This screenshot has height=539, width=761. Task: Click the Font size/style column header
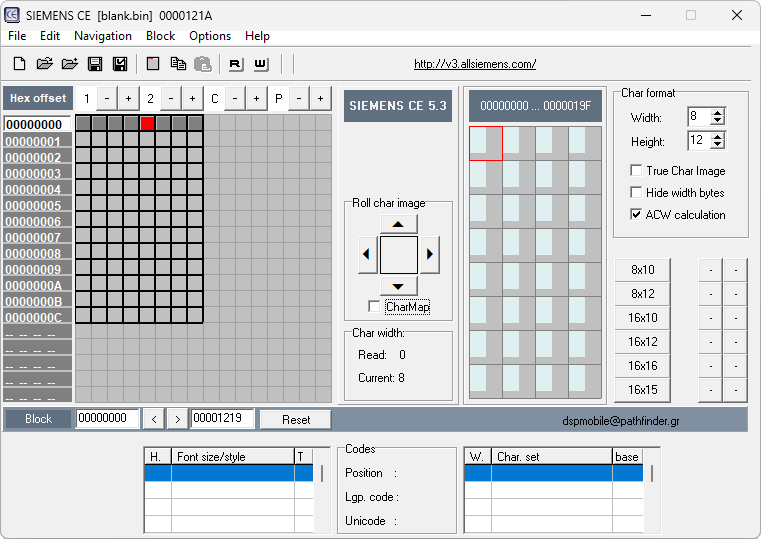click(x=233, y=457)
